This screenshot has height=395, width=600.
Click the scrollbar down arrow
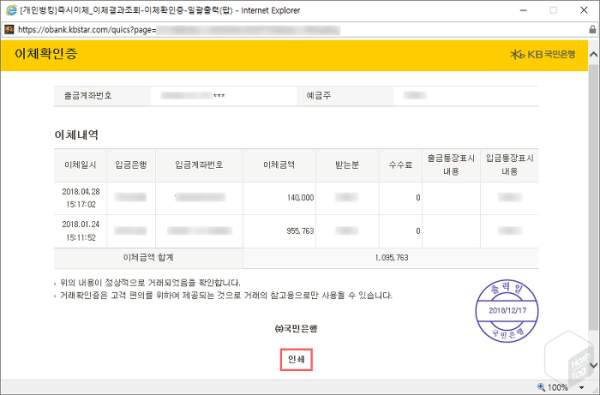[593, 366]
